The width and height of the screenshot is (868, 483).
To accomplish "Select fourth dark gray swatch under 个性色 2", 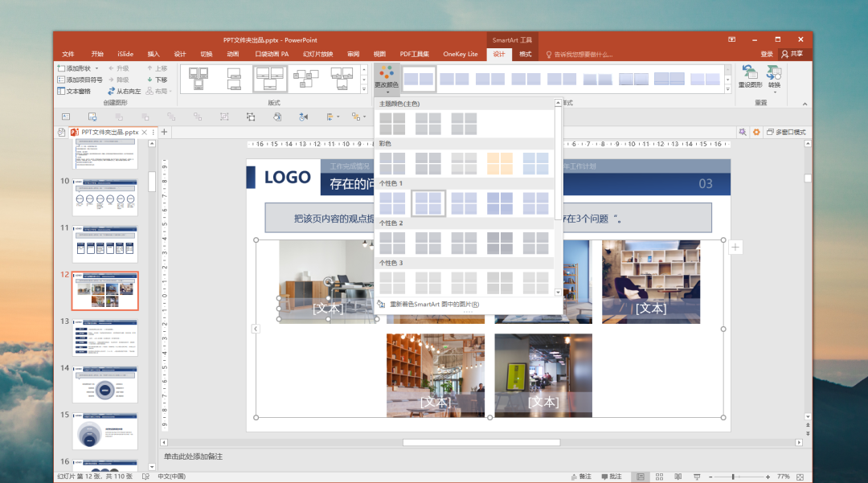I will coord(499,244).
